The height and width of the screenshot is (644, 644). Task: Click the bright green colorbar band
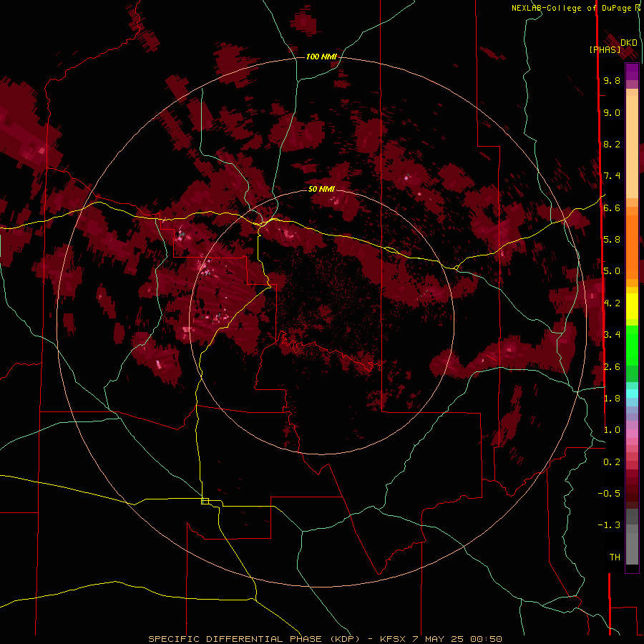click(x=632, y=345)
